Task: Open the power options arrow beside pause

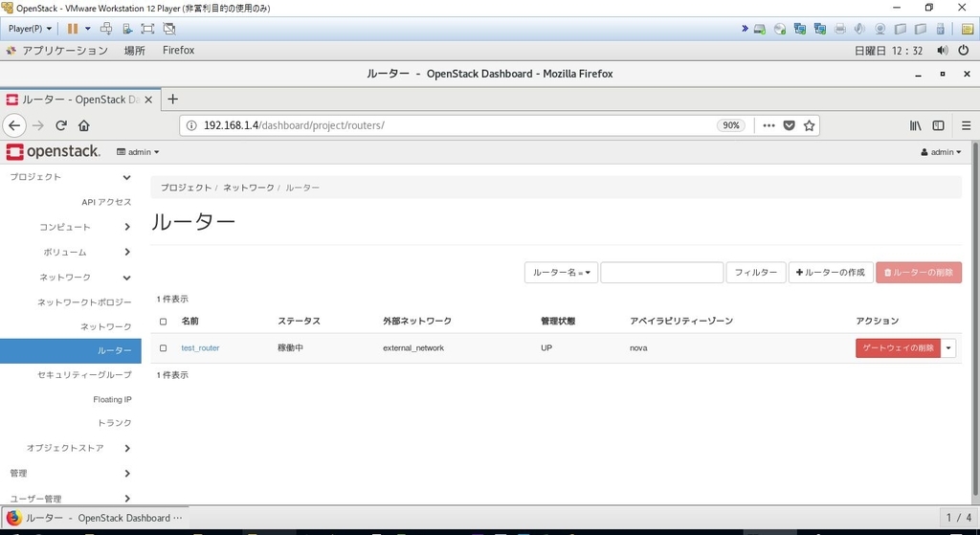Action: tap(87, 29)
